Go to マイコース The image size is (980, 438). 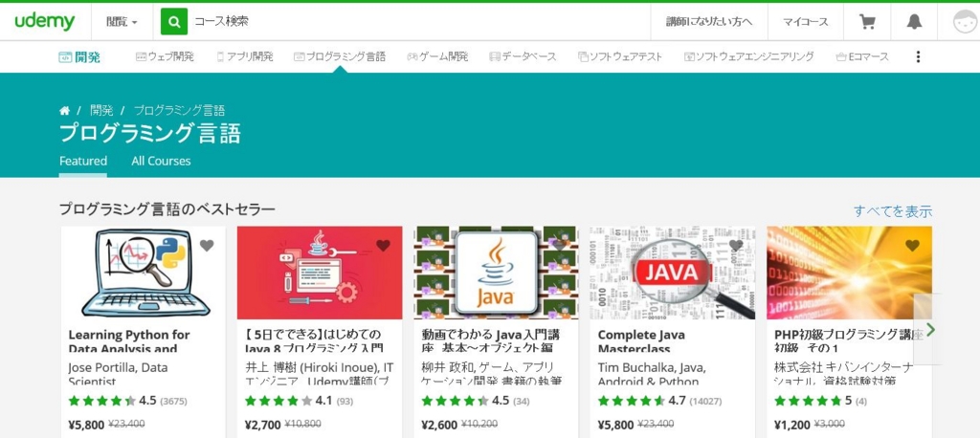tap(806, 22)
